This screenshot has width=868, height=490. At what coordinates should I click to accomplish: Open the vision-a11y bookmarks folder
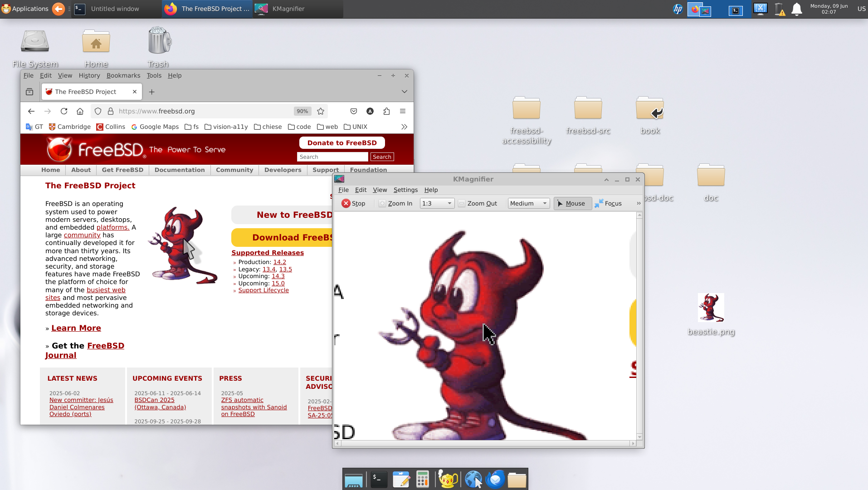[226, 127]
